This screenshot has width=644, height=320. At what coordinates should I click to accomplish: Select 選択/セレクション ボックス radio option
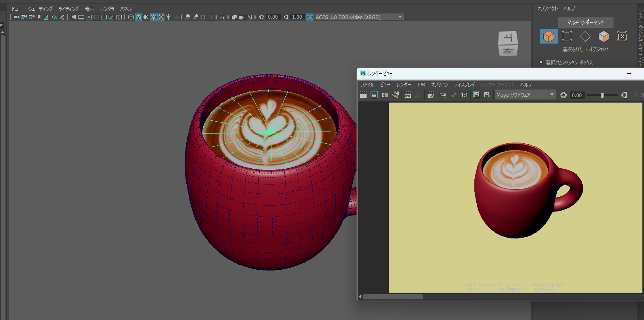(541, 62)
